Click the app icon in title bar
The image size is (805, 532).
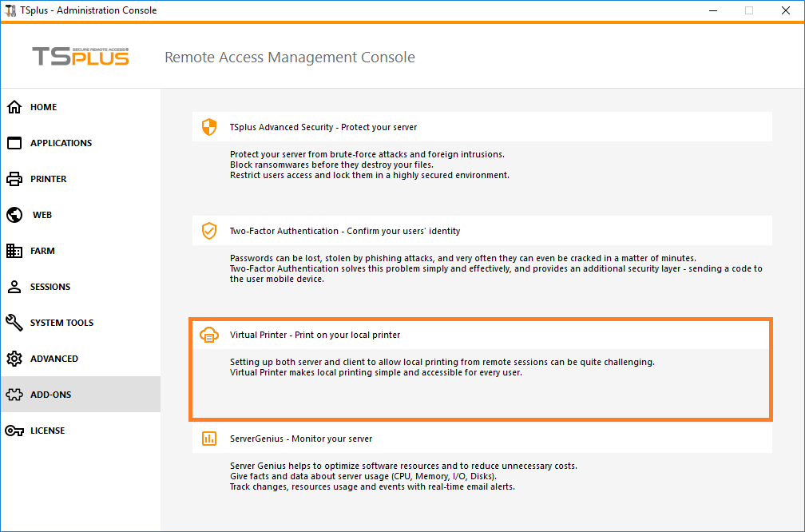11,10
